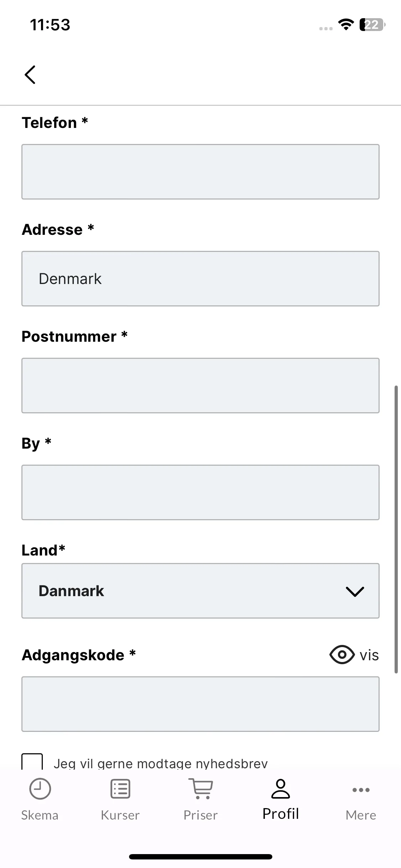Open the Danmark country selector
Screen dimensions: 401x868
[x=200, y=591]
